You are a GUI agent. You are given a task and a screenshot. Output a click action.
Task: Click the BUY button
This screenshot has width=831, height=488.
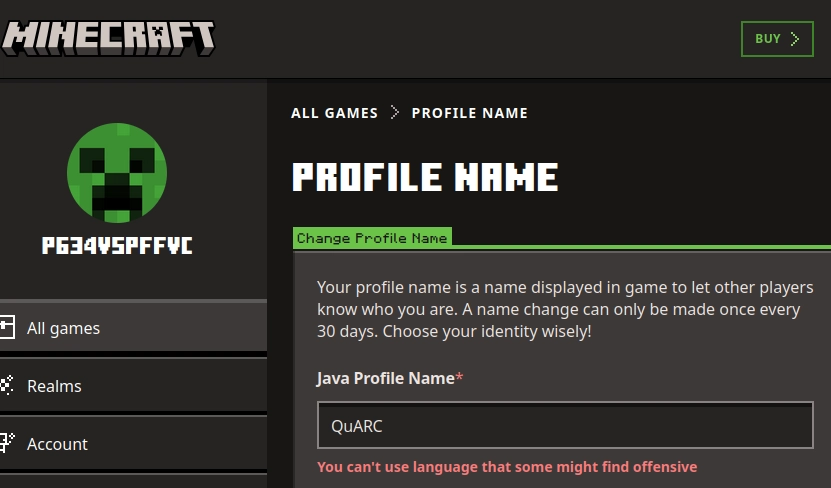pos(777,39)
